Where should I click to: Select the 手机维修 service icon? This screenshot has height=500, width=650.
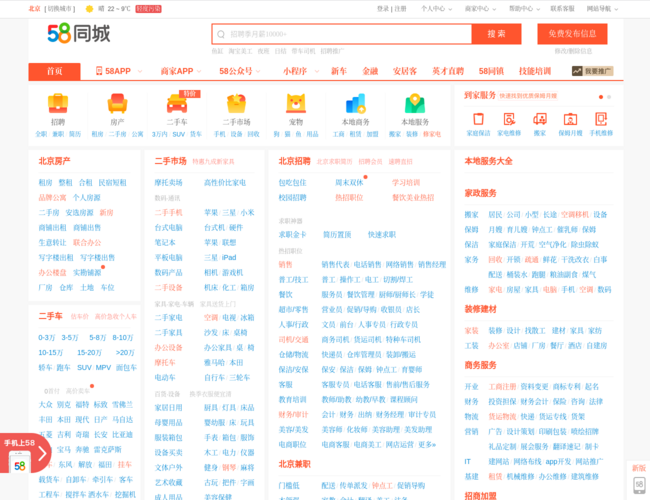(x=601, y=119)
